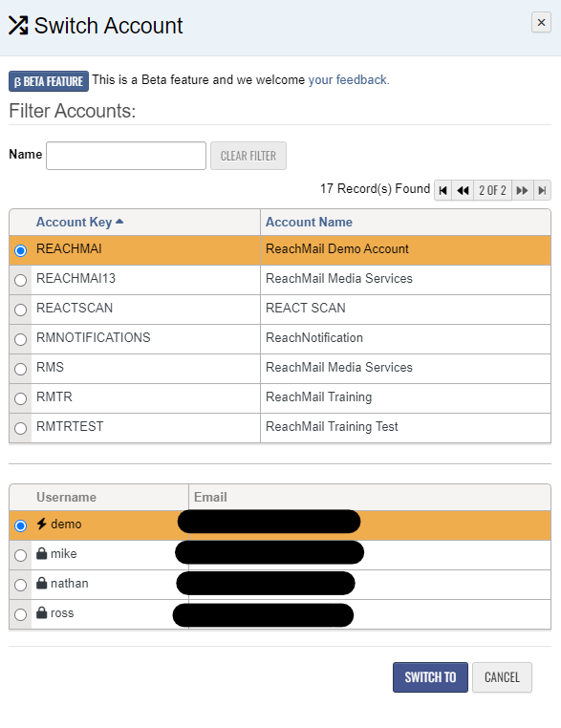
Task: Click the ReachNotification account name cell
Action: coord(405,339)
